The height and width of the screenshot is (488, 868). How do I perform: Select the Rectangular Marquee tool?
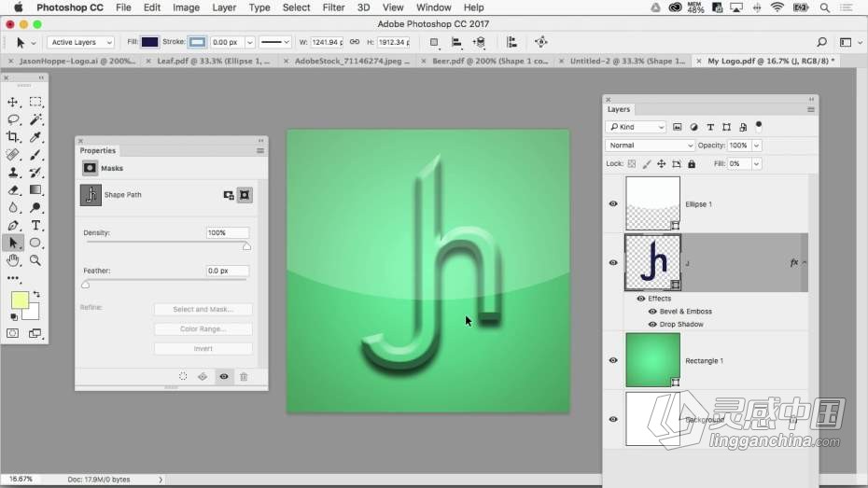35,102
